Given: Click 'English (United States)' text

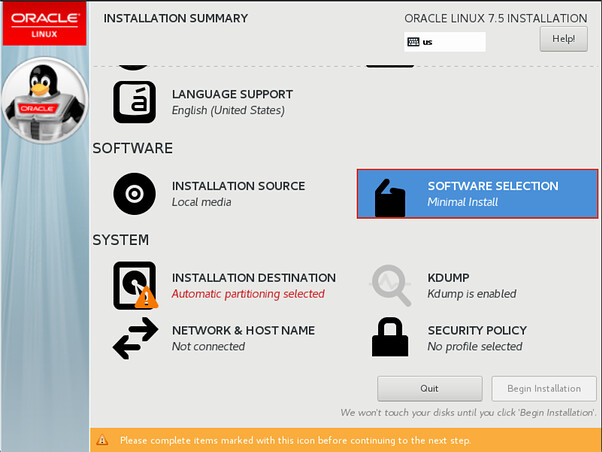Looking at the screenshot, I should point(228,111).
